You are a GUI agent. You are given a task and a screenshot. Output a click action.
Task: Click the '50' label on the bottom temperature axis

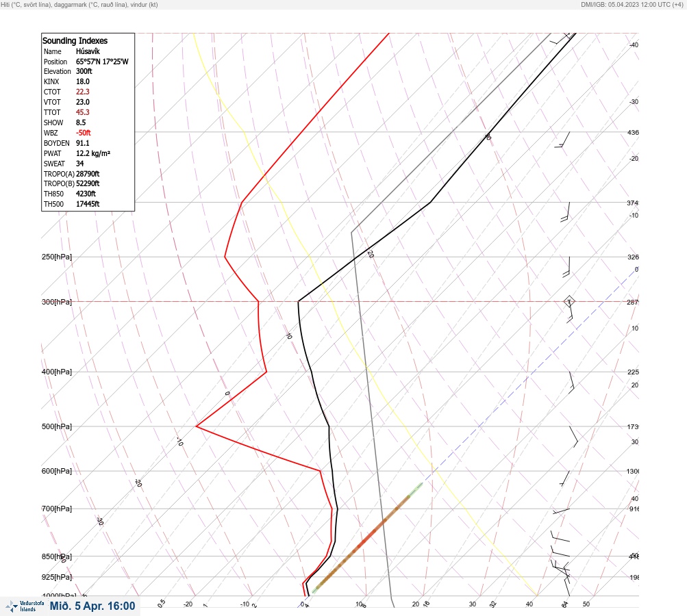pos(586,604)
